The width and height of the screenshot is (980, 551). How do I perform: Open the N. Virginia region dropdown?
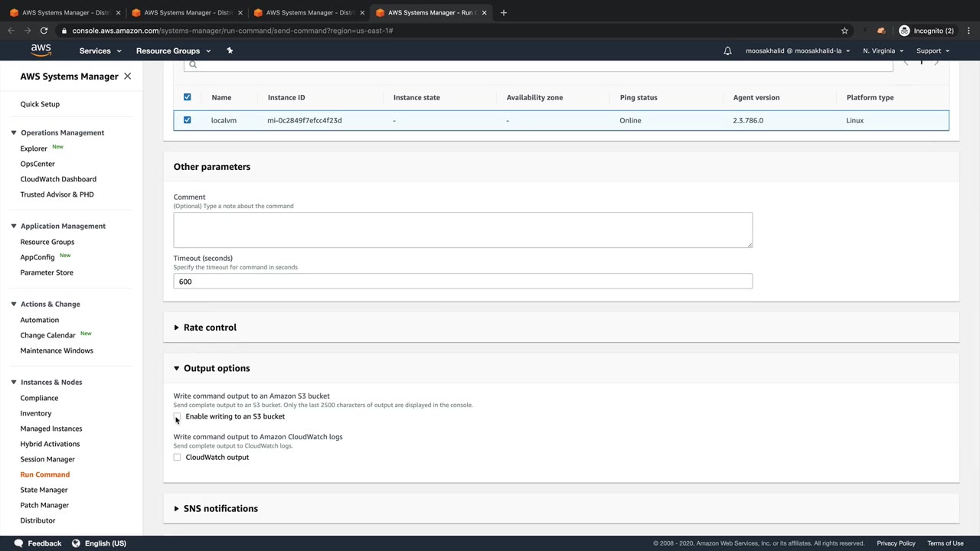tap(883, 51)
